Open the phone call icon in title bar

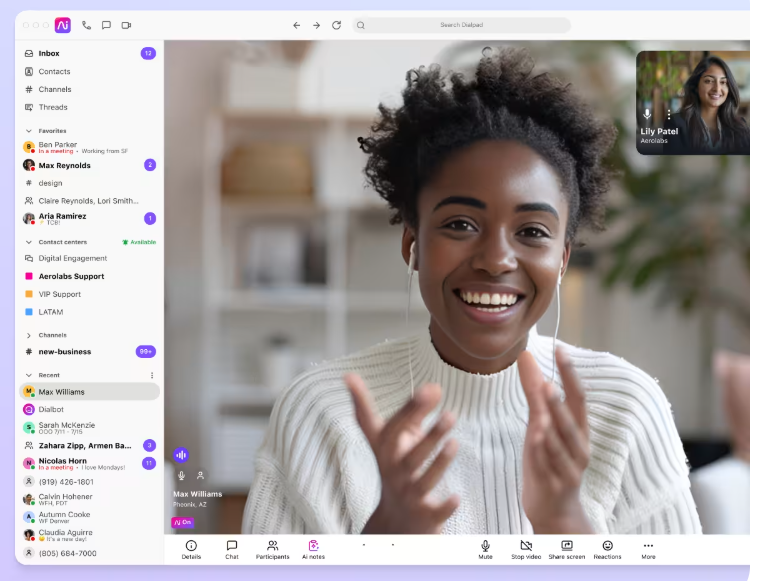[x=86, y=25]
